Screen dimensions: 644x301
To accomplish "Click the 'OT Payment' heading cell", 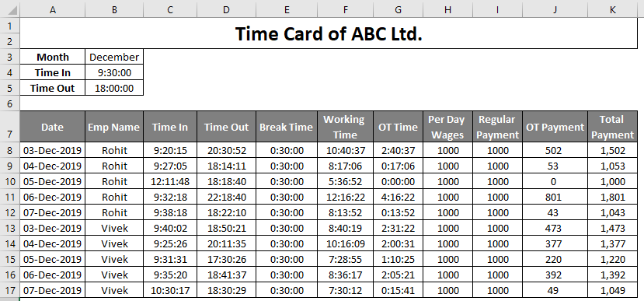I will pos(555,127).
